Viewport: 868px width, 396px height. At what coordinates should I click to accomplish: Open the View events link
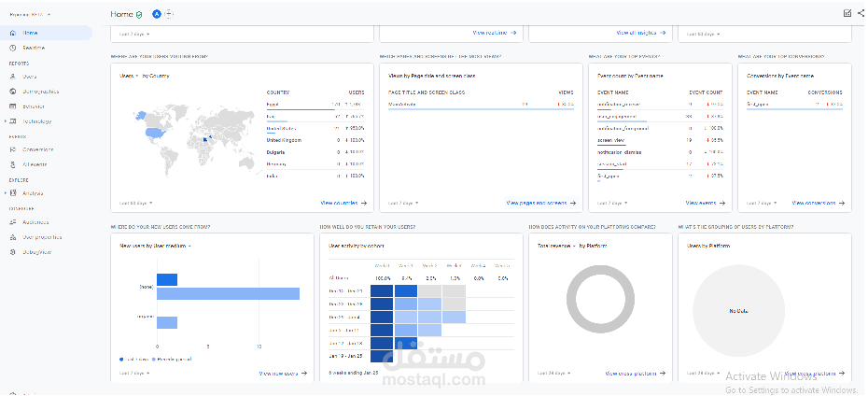click(706, 204)
